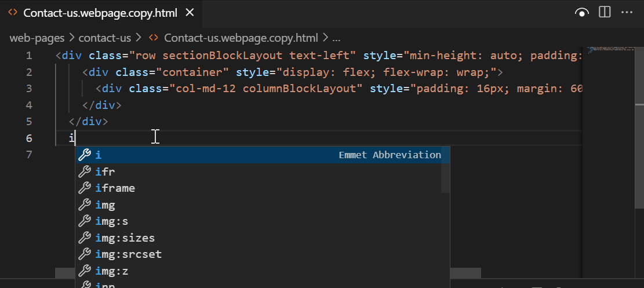Open the More Actions ellipsis menu

[627, 12]
